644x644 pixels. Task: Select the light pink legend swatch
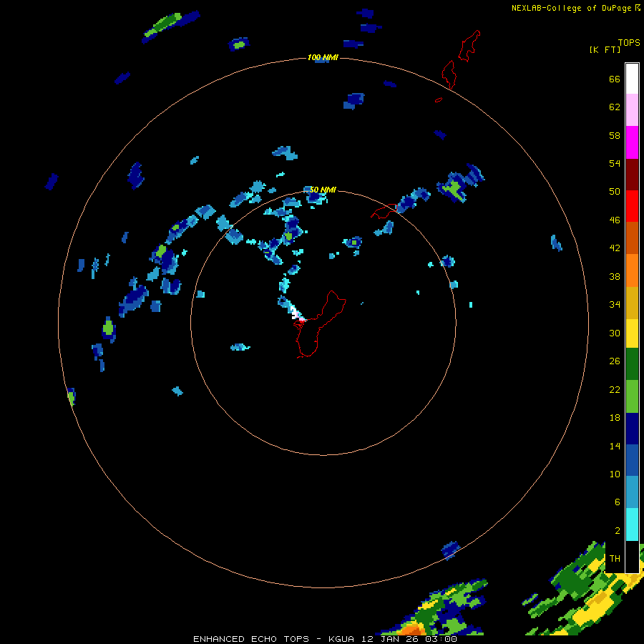632,110
